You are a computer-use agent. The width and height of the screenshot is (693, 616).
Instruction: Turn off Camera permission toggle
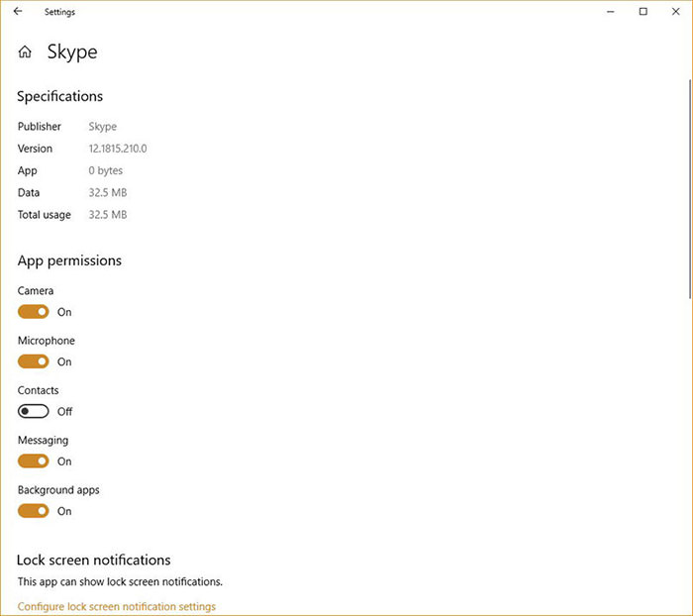(33, 312)
